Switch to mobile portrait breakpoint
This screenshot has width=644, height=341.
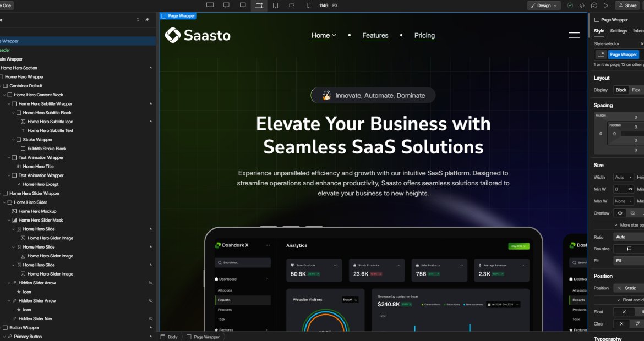point(308,5)
